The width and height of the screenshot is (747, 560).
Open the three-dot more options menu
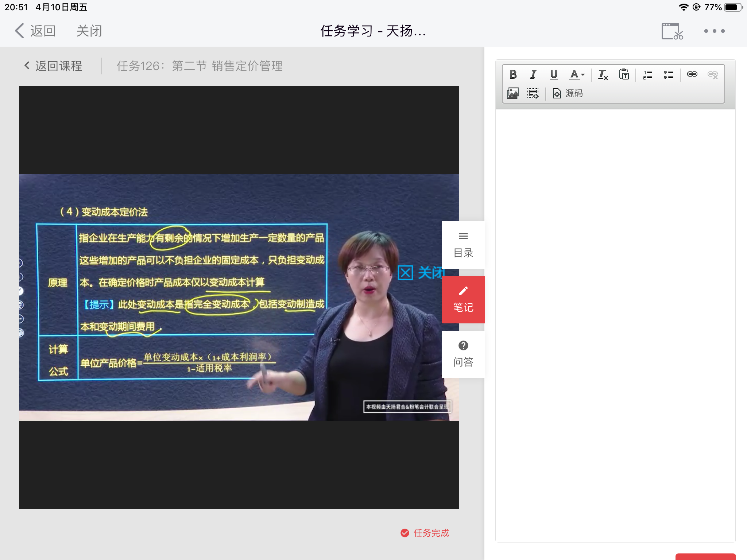(x=714, y=31)
